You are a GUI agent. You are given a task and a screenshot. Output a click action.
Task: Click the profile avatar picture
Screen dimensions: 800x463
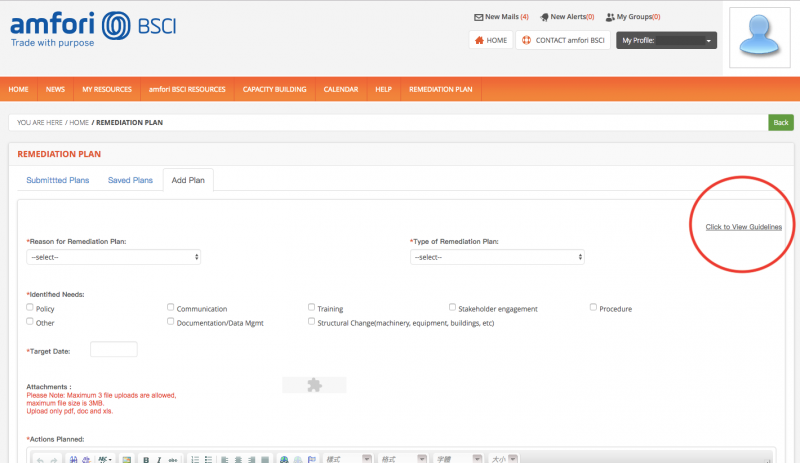pyautogui.click(x=761, y=40)
